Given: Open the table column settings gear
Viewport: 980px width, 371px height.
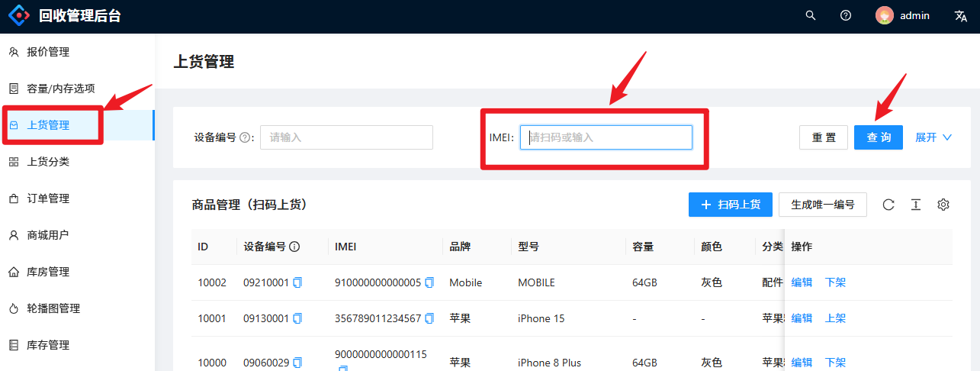Looking at the screenshot, I should tap(943, 205).
